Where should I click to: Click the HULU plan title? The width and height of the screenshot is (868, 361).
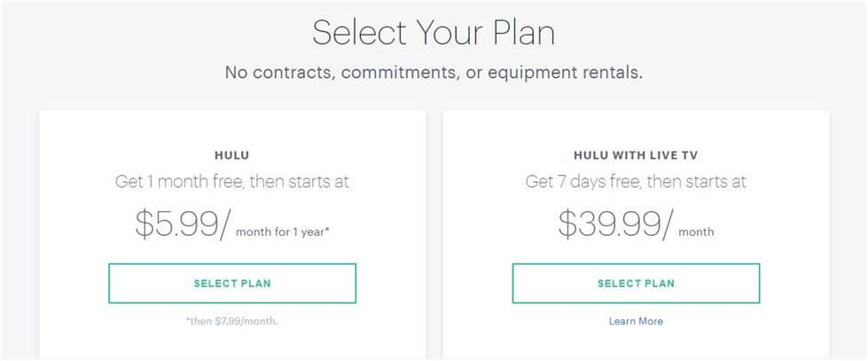tap(232, 153)
